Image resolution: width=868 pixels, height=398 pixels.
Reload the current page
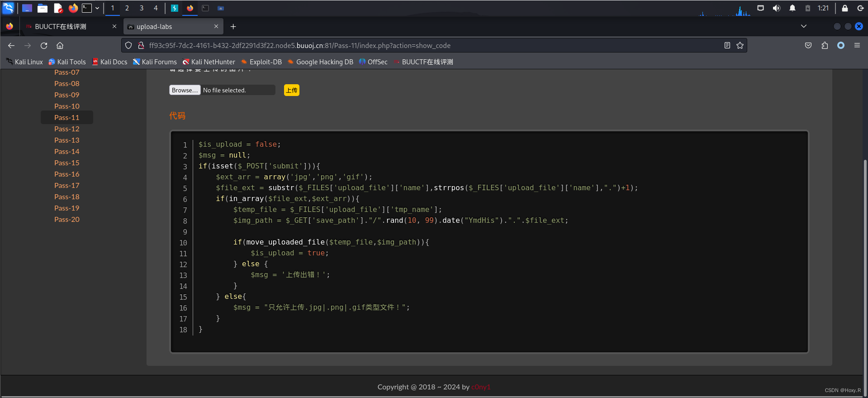click(x=44, y=45)
